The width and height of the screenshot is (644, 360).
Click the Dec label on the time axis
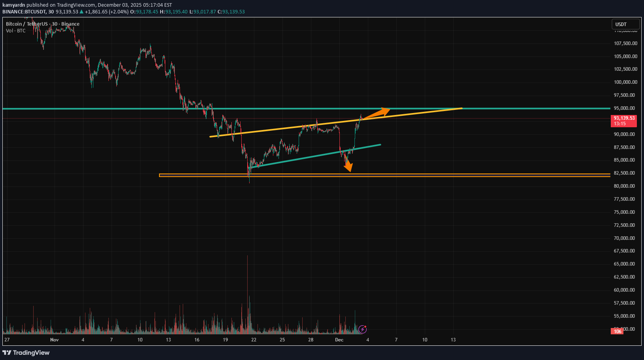point(339,340)
